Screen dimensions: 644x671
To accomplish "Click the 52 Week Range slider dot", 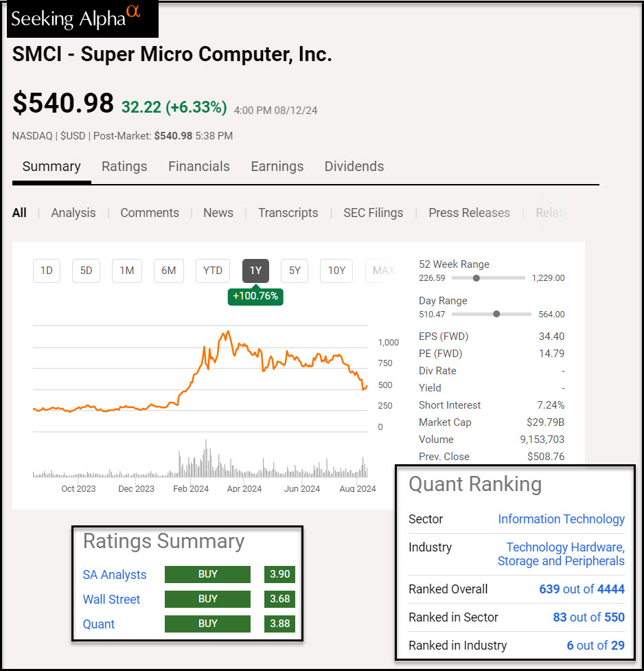I will point(476,278).
